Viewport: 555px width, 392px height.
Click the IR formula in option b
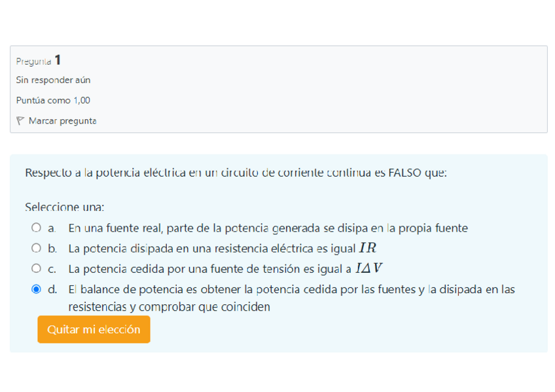(x=367, y=249)
